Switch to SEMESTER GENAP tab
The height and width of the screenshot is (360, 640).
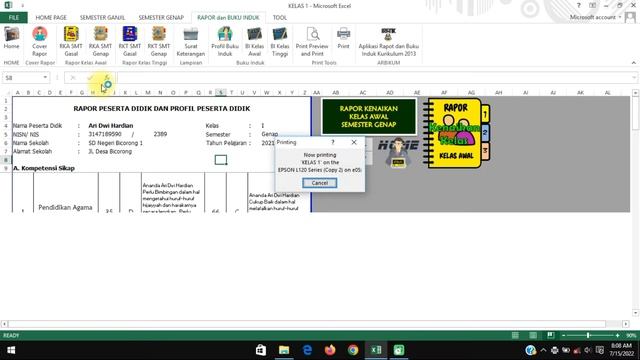(161, 18)
